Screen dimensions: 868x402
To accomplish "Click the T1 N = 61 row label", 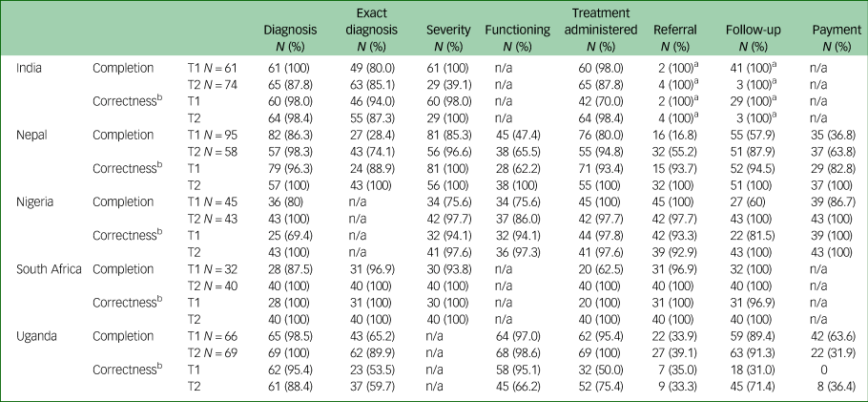I will click(x=215, y=69).
